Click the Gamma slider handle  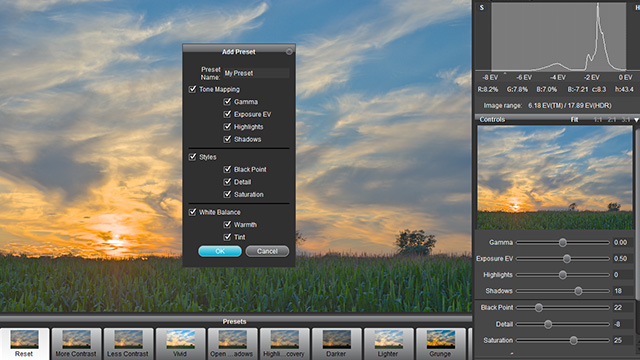click(563, 242)
